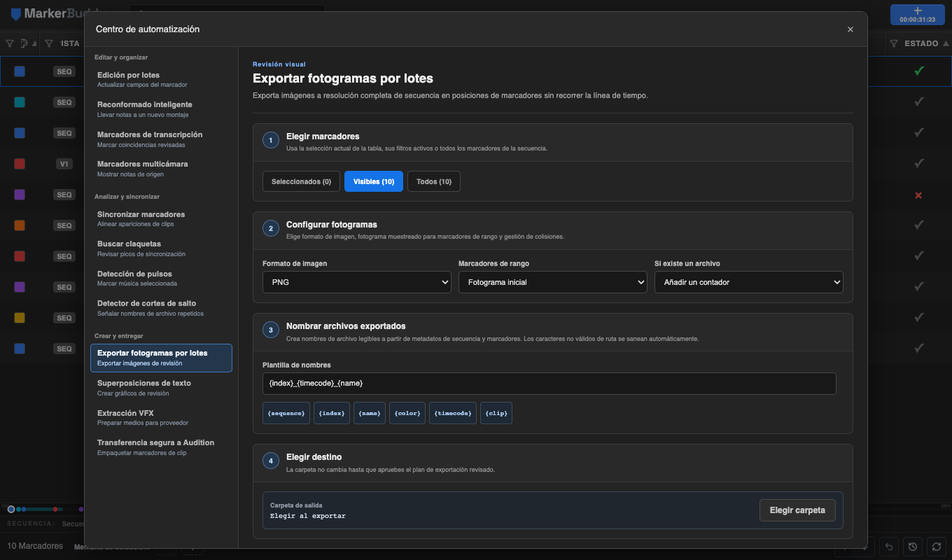The width and height of the screenshot is (952, 560).
Task: Open Detección de pulsos in sidebar
Action: (161, 279)
